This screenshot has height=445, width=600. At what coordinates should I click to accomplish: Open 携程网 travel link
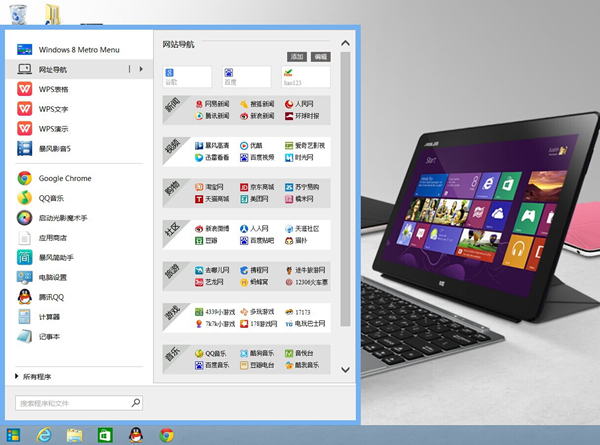click(x=254, y=270)
